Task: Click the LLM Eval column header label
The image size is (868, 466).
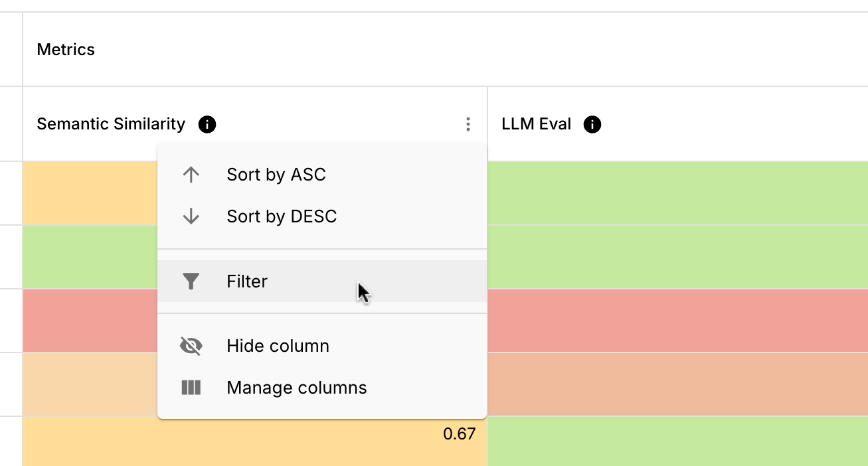Action: pyautogui.click(x=537, y=124)
